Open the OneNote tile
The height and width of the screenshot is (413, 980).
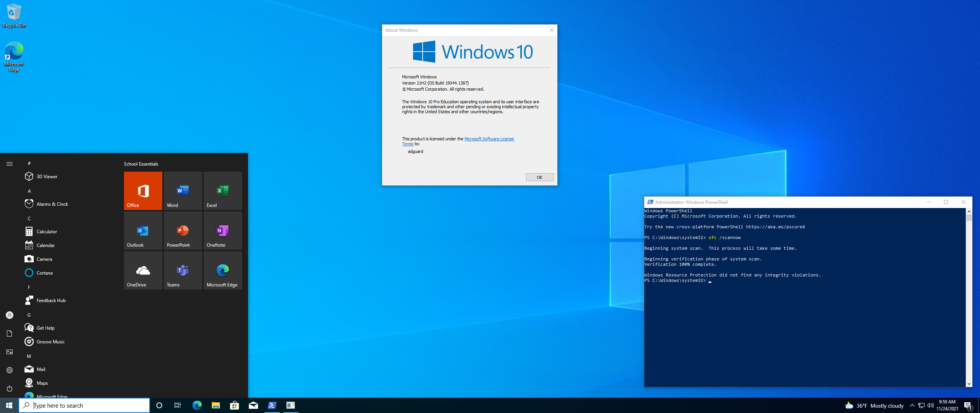(222, 230)
